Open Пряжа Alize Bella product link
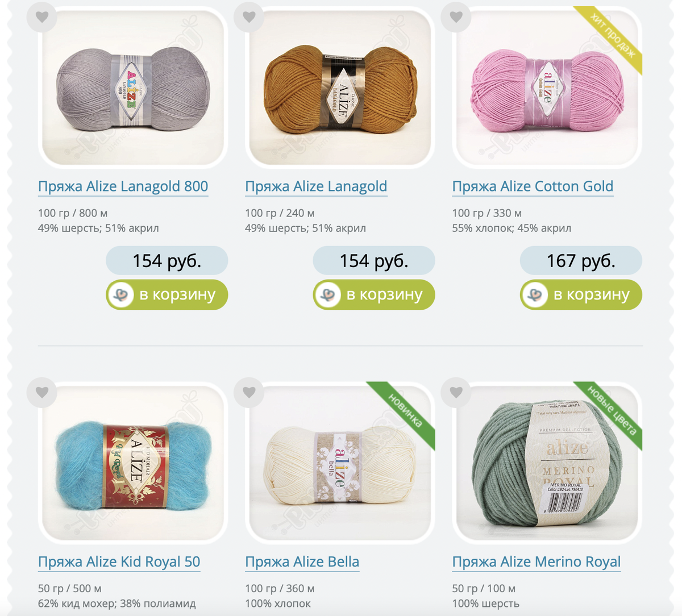682x616 pixels. click(x=302, y=562)
